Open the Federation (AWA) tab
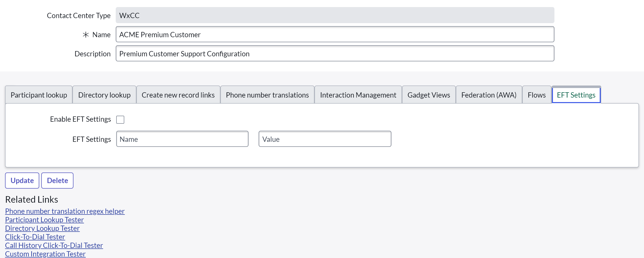Image resolution: width=644 pixels, height=258 pixels. click(489, 95)
